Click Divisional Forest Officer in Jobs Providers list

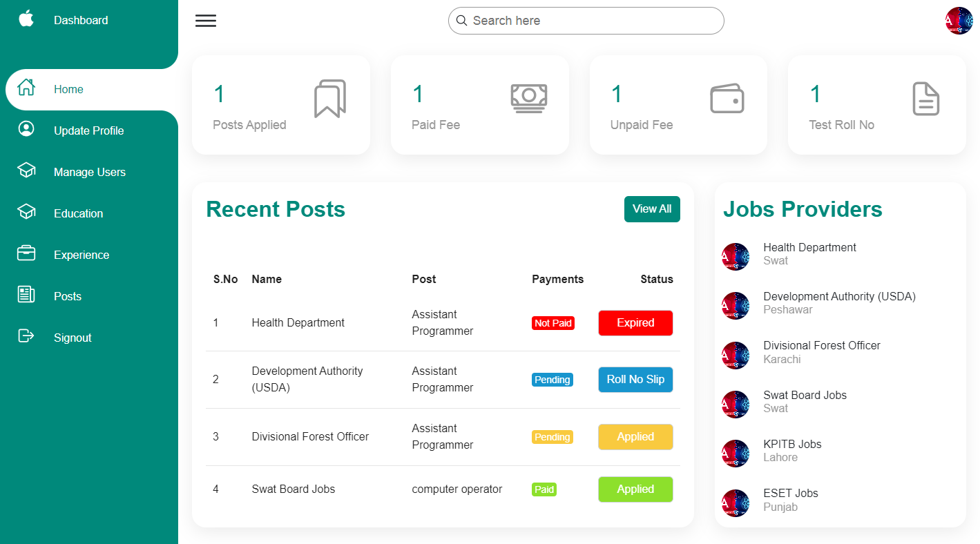point(822,346)
